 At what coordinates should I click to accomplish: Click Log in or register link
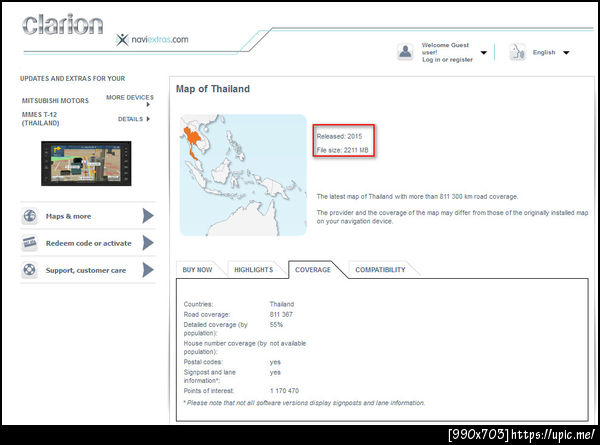[447, 60]
